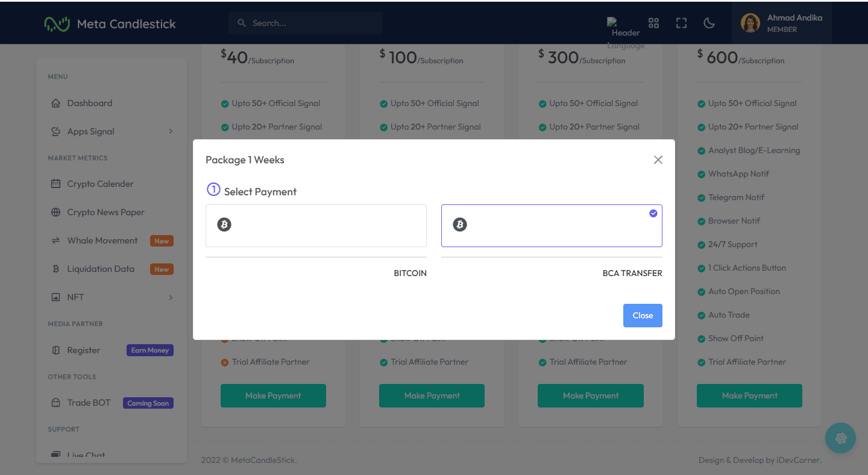Click the BITCOIN label text
This screenshot has width=868, height=475.
click(x=410, y=273)
